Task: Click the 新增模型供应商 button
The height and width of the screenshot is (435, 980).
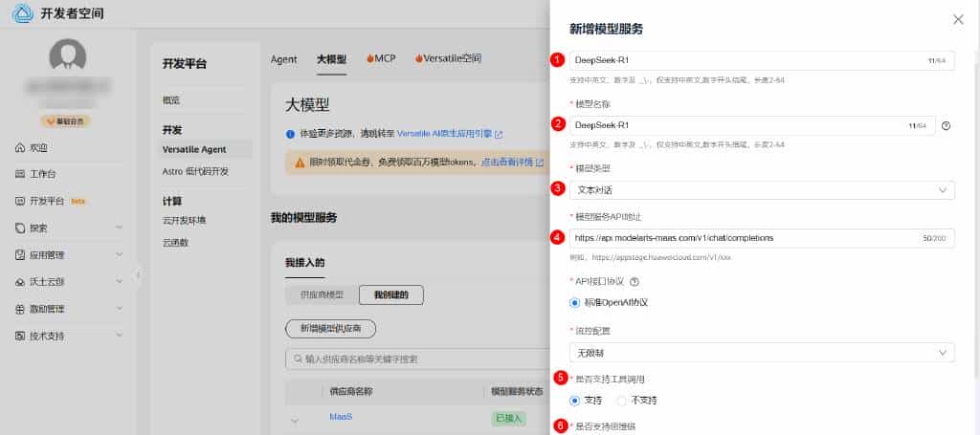Action: 330,329
